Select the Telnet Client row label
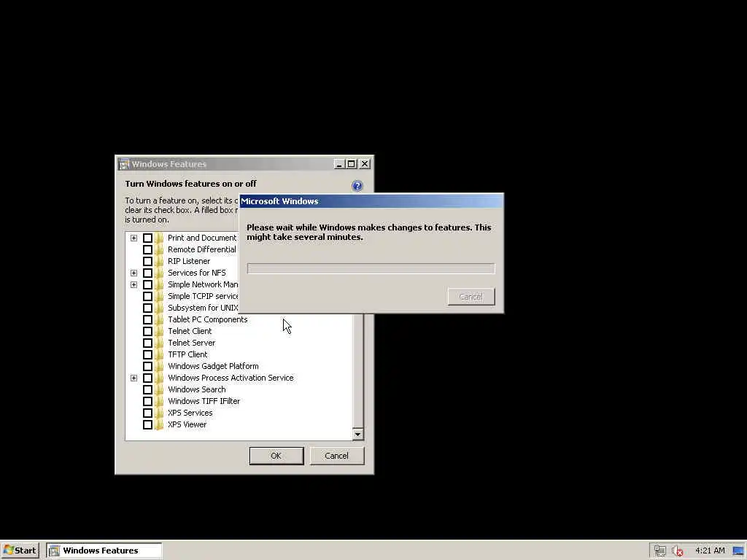The height and width of the screenshot is (560, 747). [x=190, y=332]
